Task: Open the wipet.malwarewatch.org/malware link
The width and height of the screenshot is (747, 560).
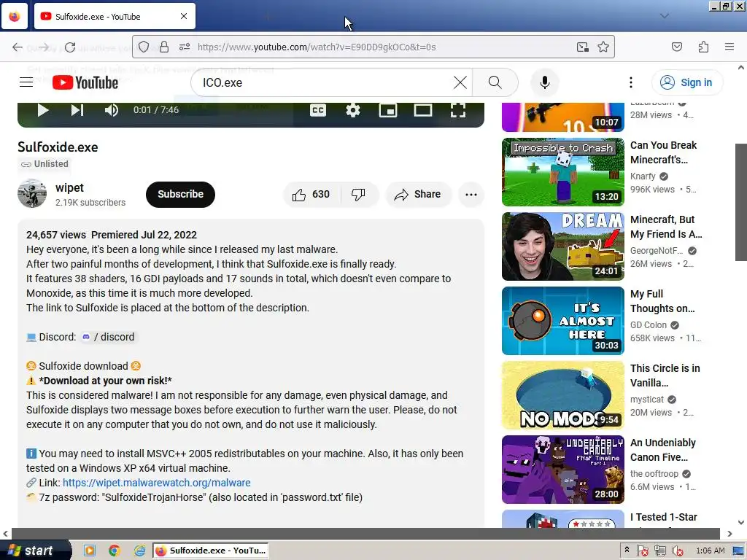Action: click(157, 483)
